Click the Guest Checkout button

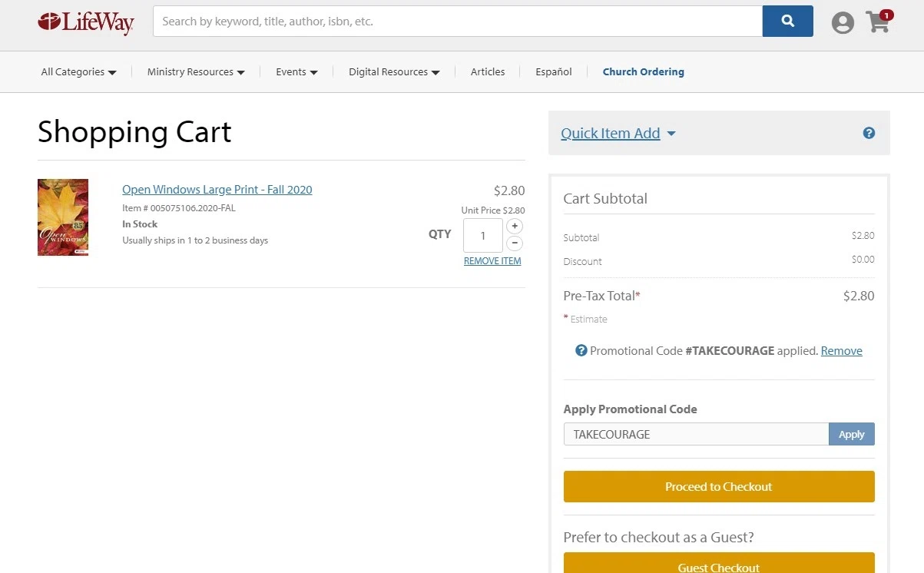click(719, 563)
